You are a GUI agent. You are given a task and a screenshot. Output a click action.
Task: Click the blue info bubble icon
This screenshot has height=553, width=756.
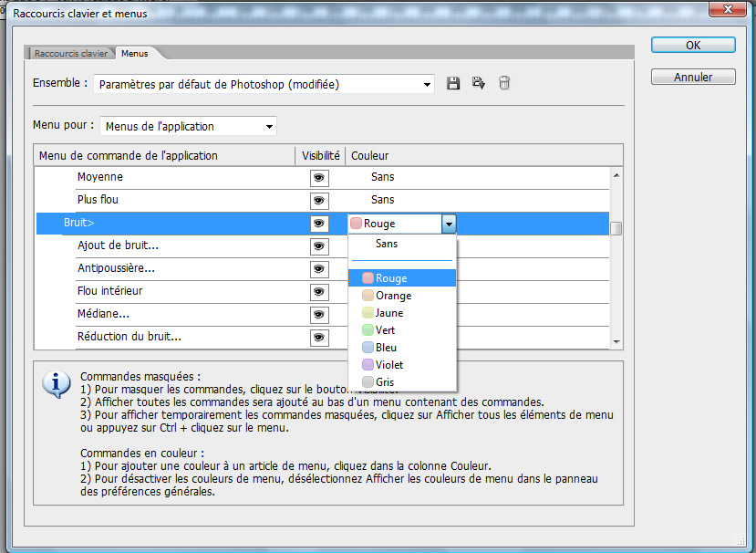pyautogui.click(x=56, y=384)
